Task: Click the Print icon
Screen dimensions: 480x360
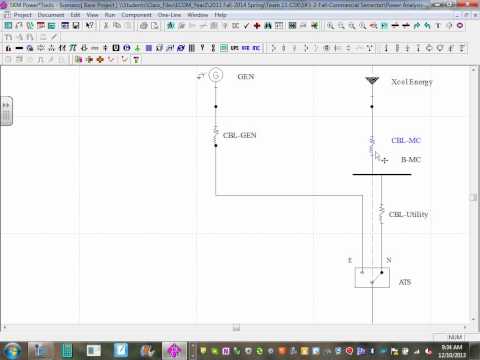Action: (144, 26)
